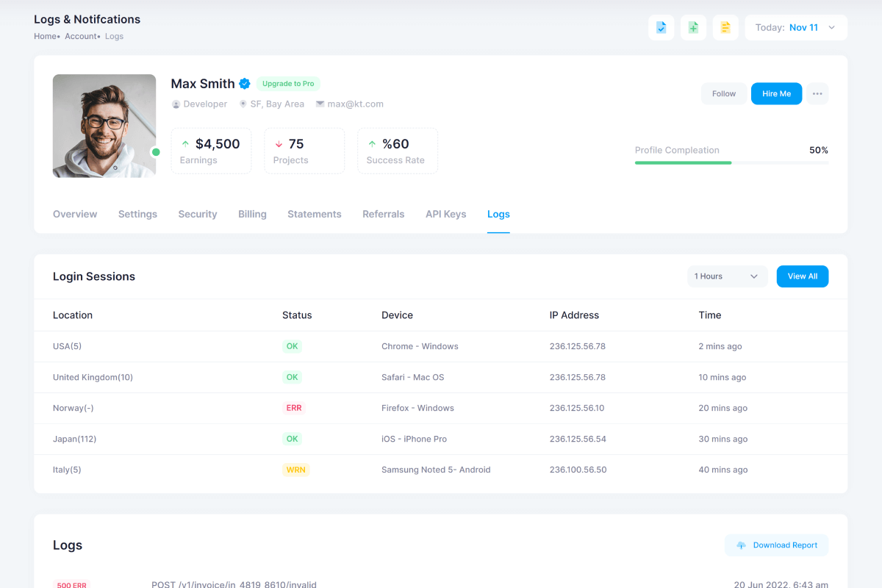
Task: Click the verified badge next to Max Smith
Action: pyautogui.click(x=245, y=84)
